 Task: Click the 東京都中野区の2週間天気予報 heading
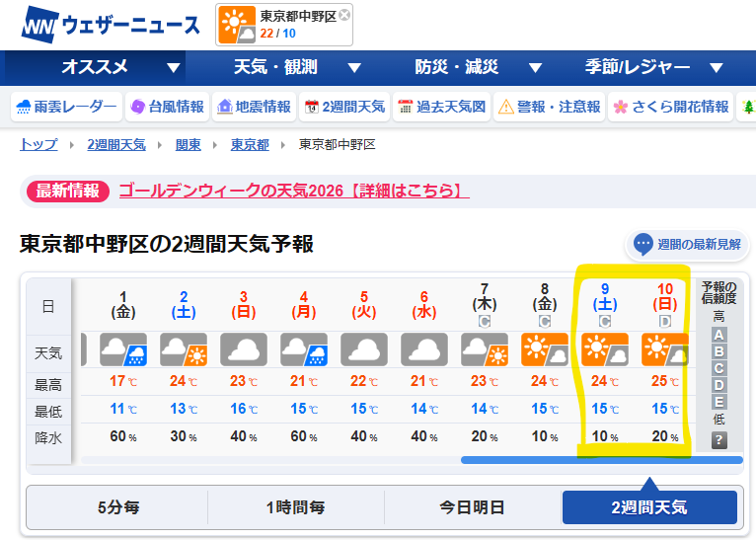(x=167, y=244)
